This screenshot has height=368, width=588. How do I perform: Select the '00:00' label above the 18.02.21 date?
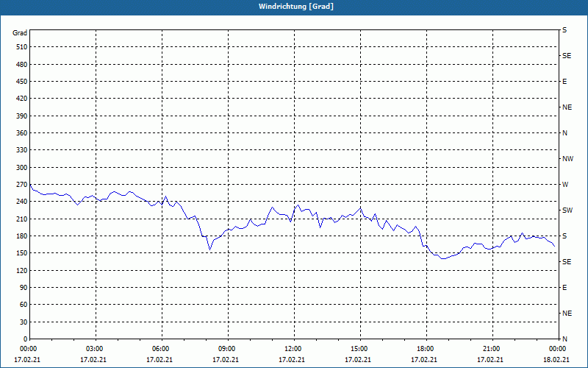[558, 349]
